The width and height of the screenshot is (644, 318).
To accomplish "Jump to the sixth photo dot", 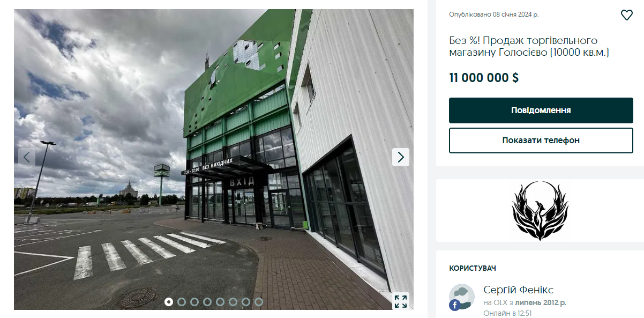I will click(x=233, y=302).
